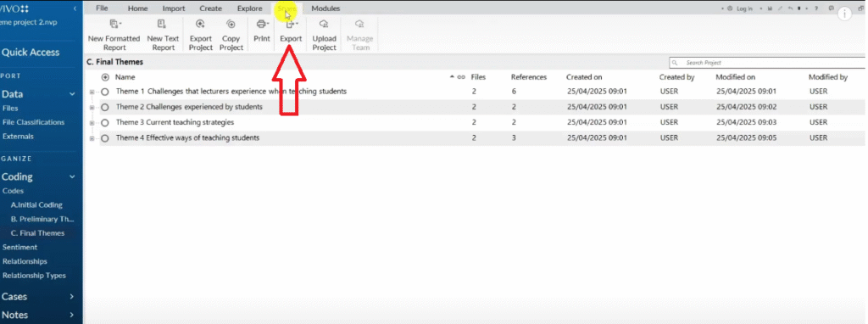The height and width of the screenshot is (324, 868).
Task: Click the help question mark icon
Action: pos(816,8)
